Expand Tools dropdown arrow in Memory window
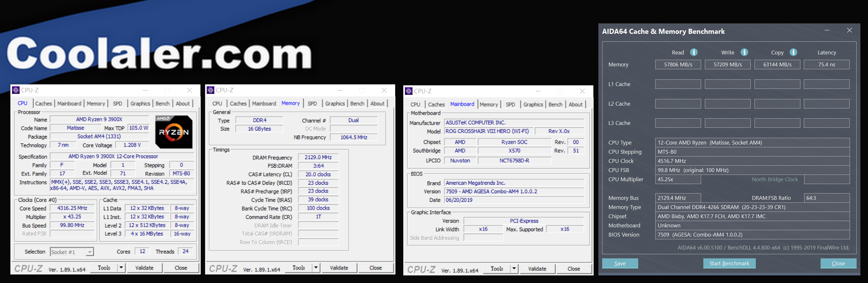Viewport: 868px width, 283px height. click(x=316, y=268)
